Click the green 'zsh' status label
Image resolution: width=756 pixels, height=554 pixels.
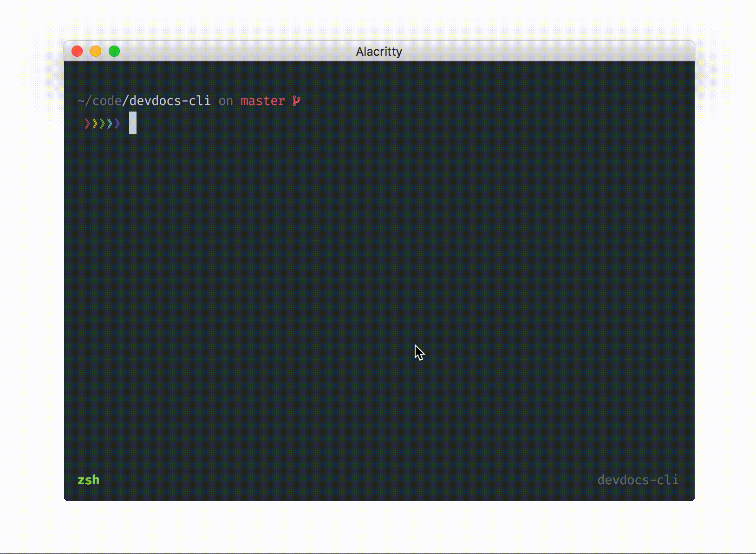point(88,480)
